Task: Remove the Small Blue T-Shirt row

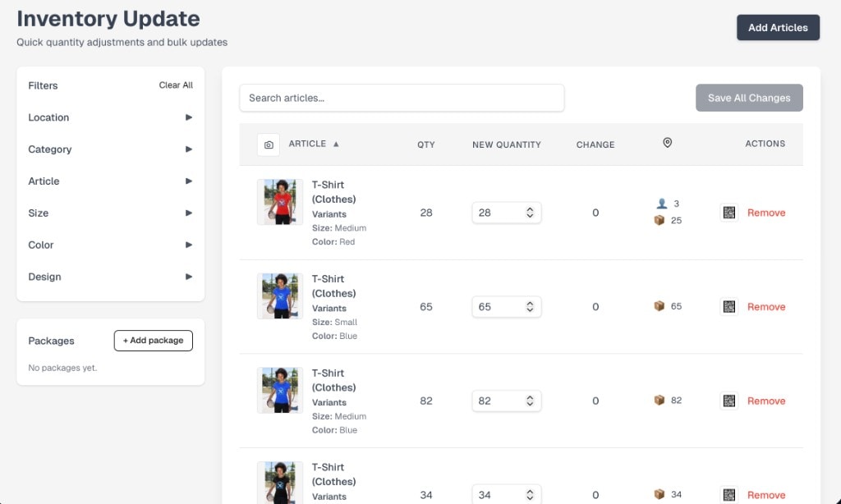Action: [x=766, y=307]
